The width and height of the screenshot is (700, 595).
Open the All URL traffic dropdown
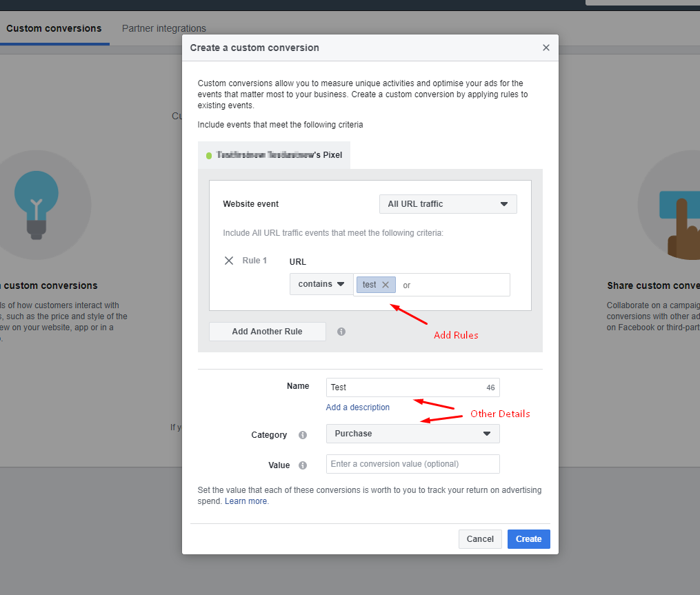coord(448,204)
